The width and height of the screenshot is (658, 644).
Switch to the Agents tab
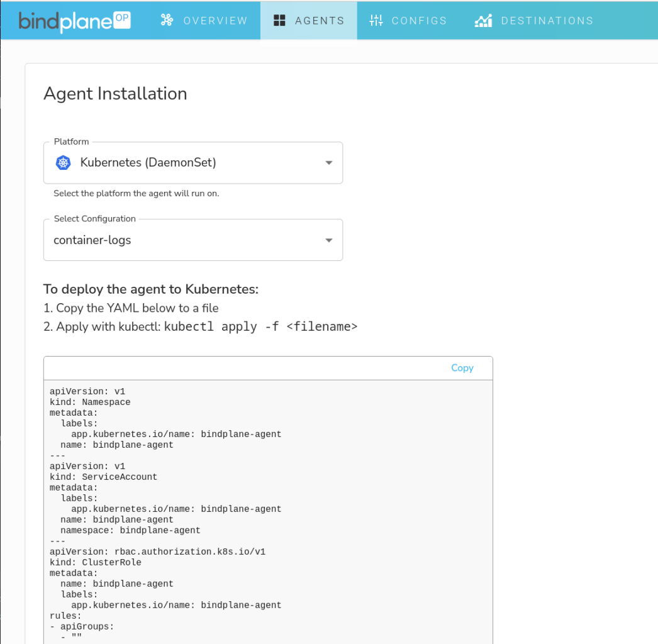tap(308, 21)
